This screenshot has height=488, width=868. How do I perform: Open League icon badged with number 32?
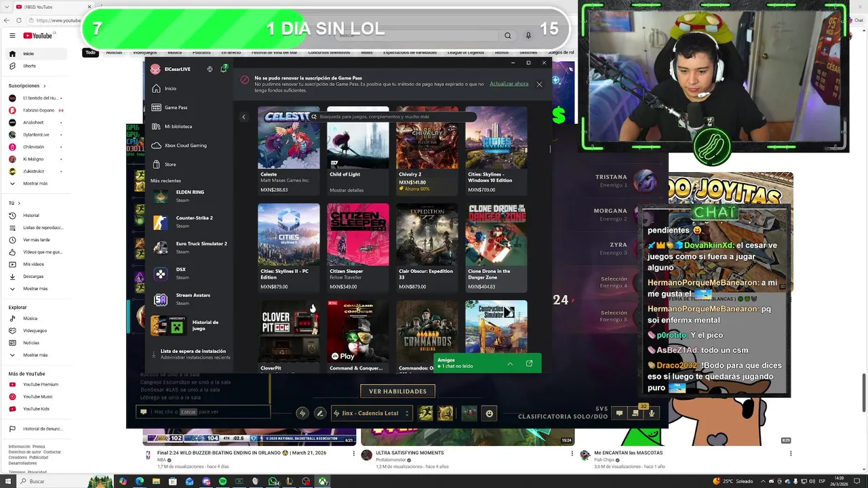tap(635, 412)
